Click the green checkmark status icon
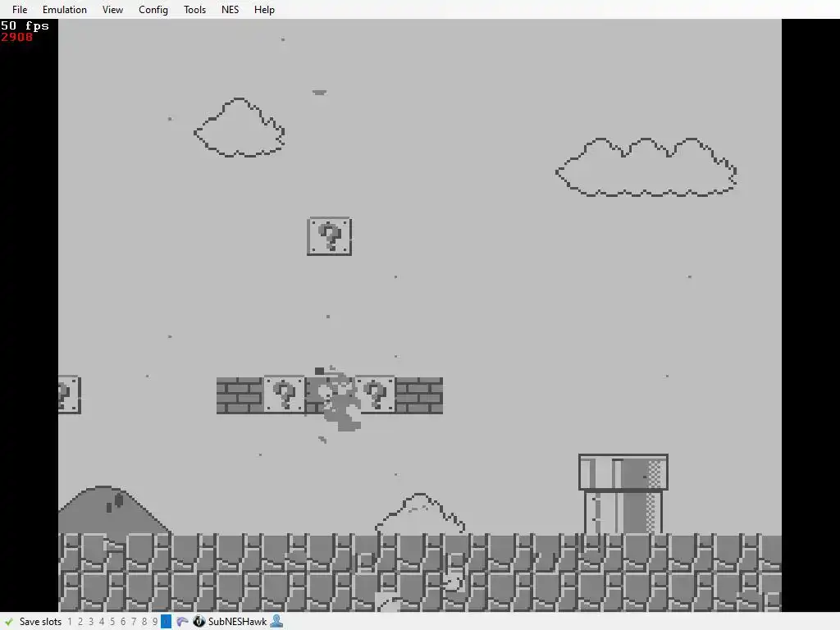Image resolution: width=840 pixels, height=630 pixels. pyautogui.click(x=9, y=622)
